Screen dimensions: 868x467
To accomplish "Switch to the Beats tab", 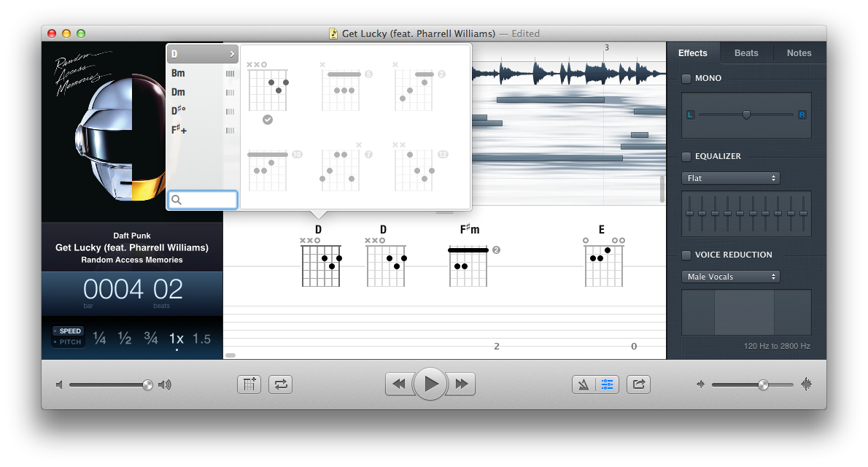I will [x=746, y=53].
